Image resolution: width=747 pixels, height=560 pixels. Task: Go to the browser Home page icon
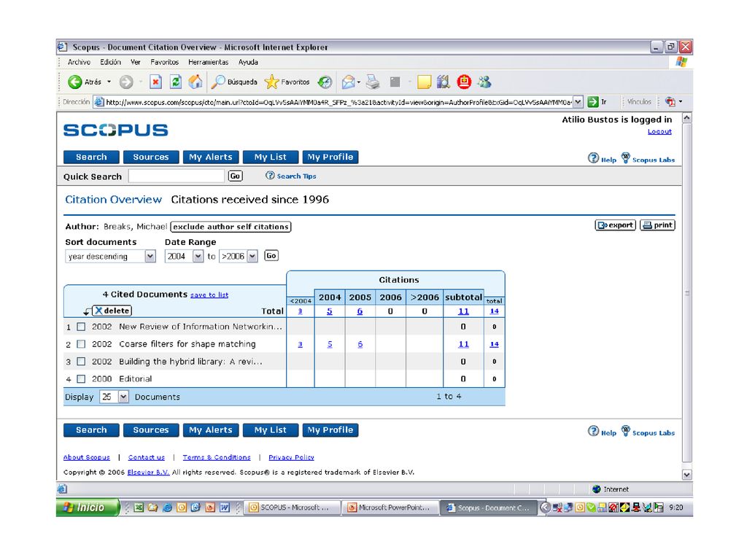coord(196,82)
